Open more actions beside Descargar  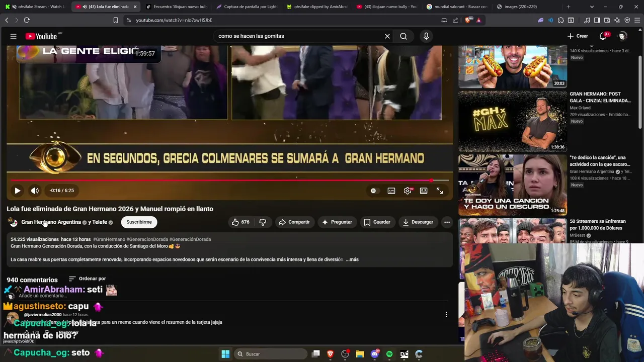click(x=447, y=222)
